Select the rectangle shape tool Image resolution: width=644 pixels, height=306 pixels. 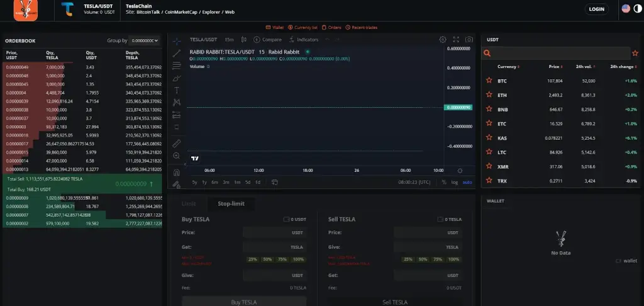coord(177,127)
